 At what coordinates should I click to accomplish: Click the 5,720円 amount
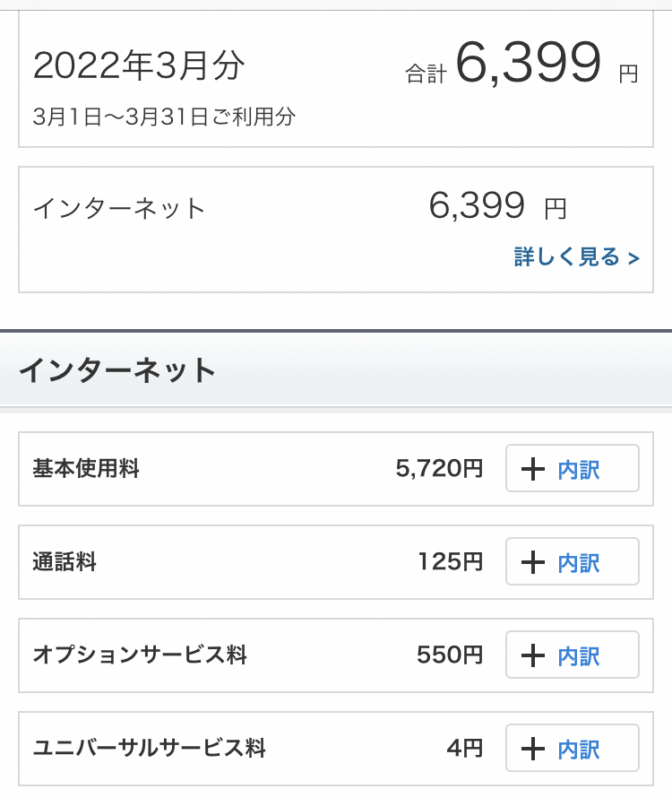pyautogui.click(x=439, y=468)
